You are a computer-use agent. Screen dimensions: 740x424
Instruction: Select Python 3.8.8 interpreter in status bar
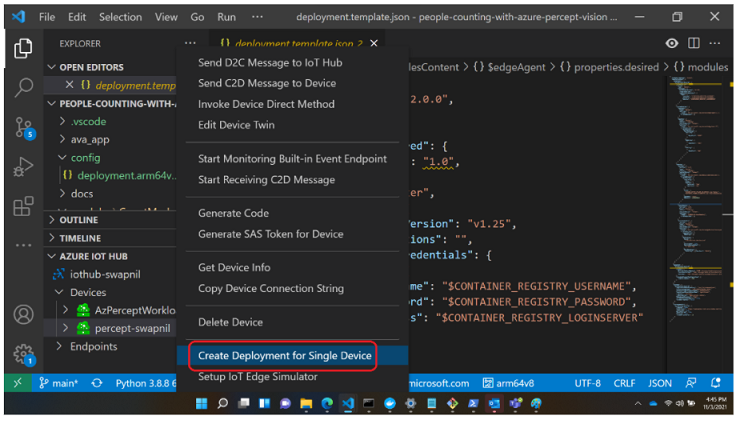click(145, 383)
